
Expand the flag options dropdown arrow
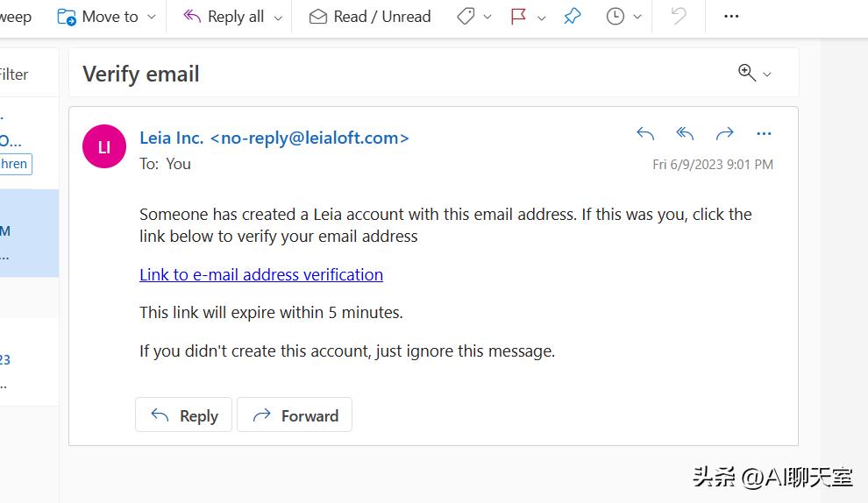[x=542, y=18]
